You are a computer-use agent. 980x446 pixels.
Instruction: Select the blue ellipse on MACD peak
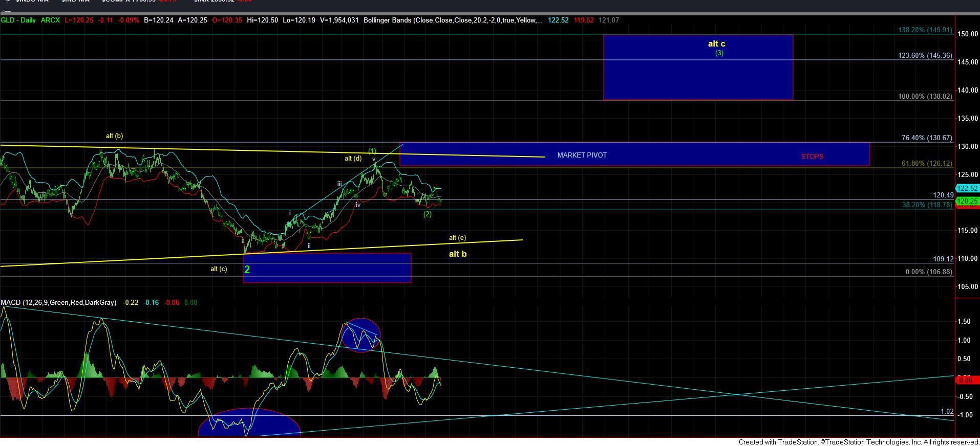[361, 336]
